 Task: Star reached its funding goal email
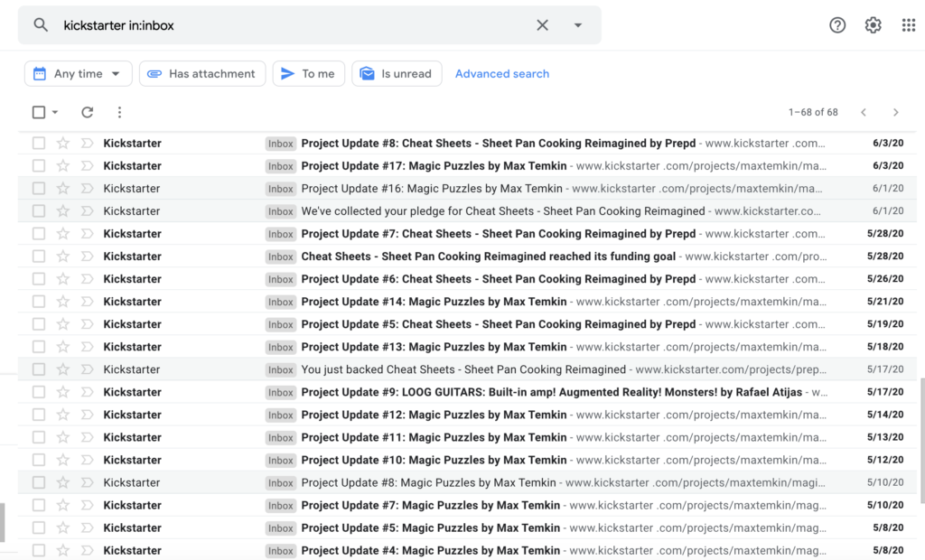coord(63,257)
